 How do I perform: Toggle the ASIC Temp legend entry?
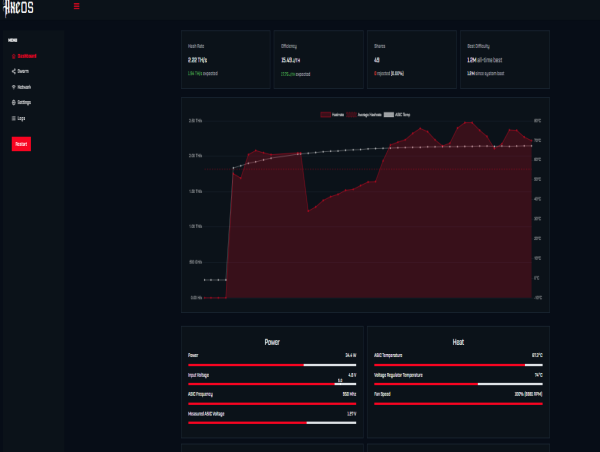click(x=397, y=114)
